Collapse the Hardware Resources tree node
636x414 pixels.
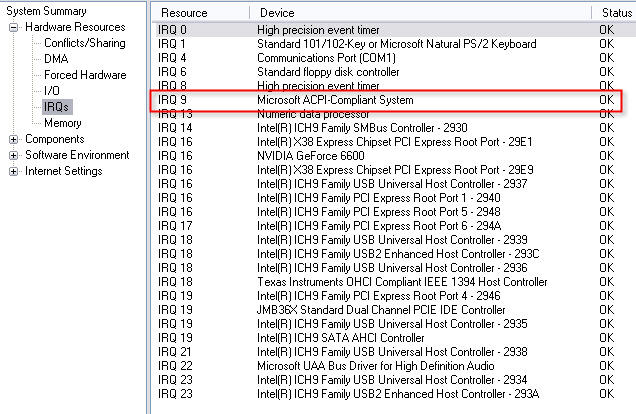(14, 27)
